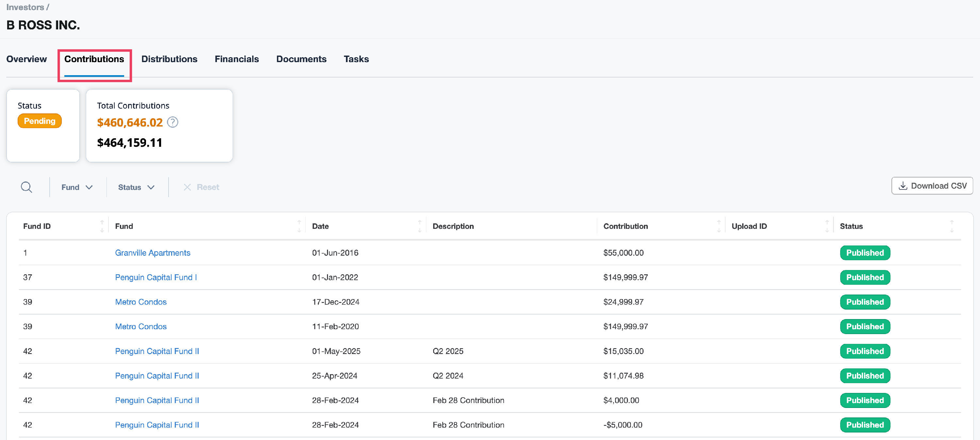Screen dimensions: 980x440
Task: Expand the Fund filter dropdown
Action: [x=77, y=187]
